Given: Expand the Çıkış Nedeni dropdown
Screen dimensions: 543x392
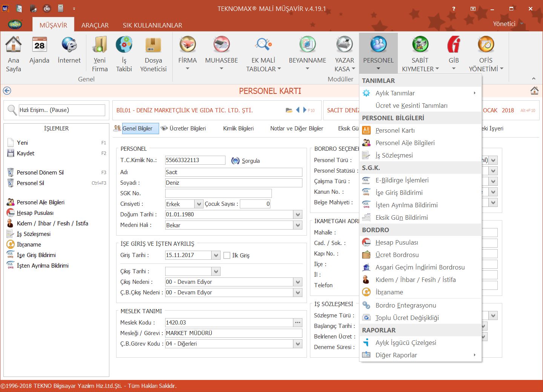Looking at the screenshot, I should pos(298,282).
